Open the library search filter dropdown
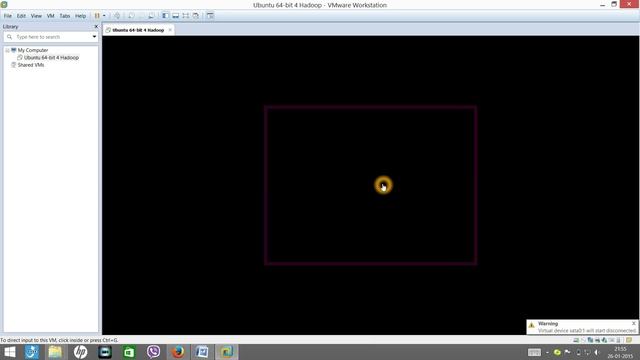 [94, 37]
